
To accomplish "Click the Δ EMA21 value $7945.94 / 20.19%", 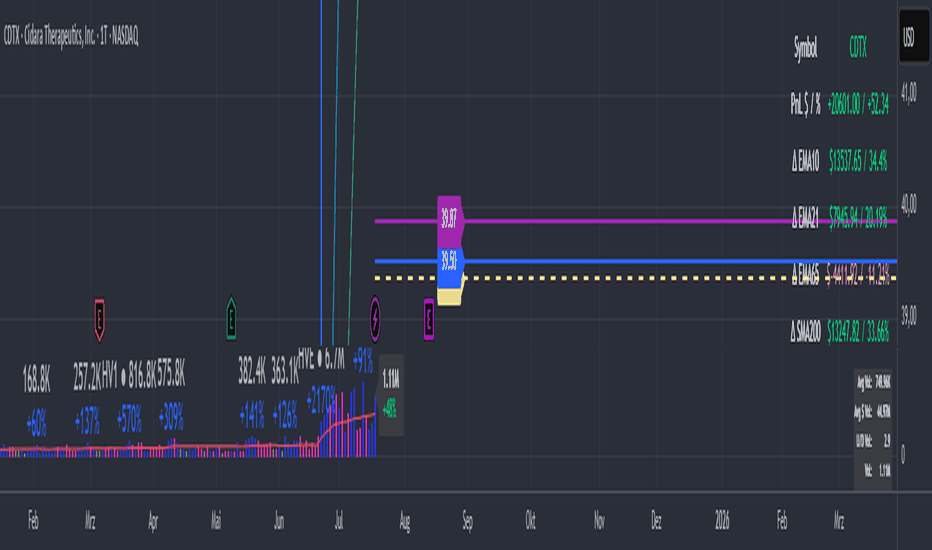I will [858, 217].
